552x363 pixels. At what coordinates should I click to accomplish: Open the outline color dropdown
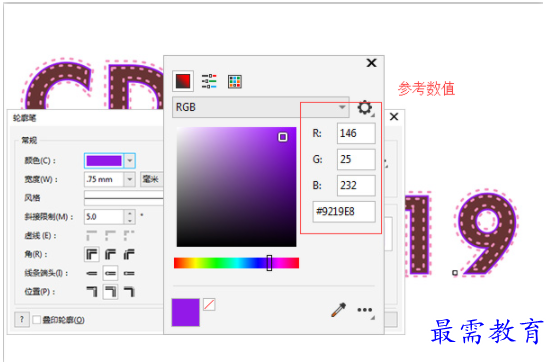[x=130, y=161]
